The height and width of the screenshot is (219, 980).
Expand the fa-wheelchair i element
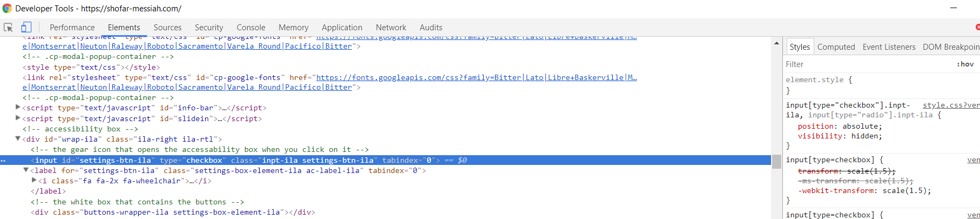[35, 181]
